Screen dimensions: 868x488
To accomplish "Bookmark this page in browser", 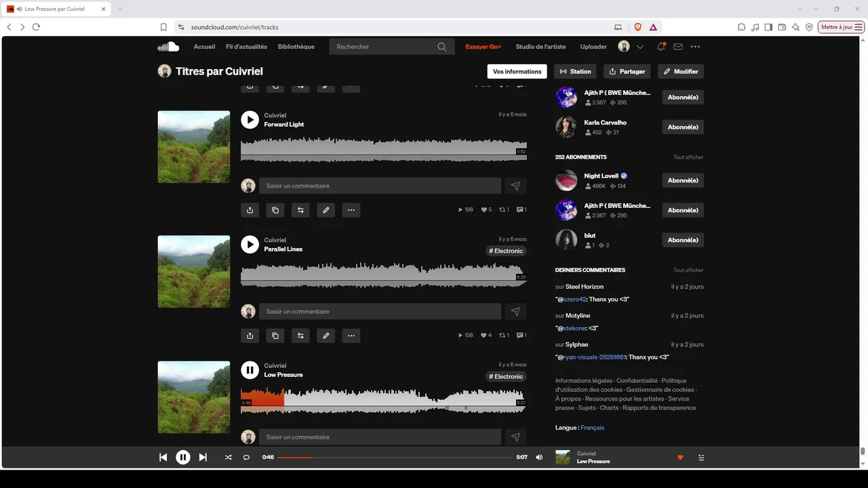I will coord(163,27).
